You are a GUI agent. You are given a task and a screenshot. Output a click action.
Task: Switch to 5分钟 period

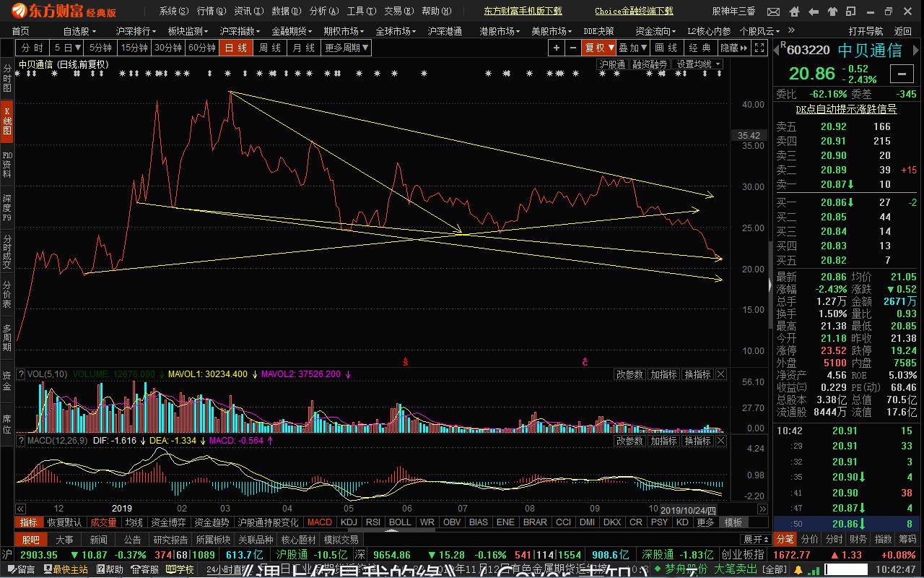100,48
